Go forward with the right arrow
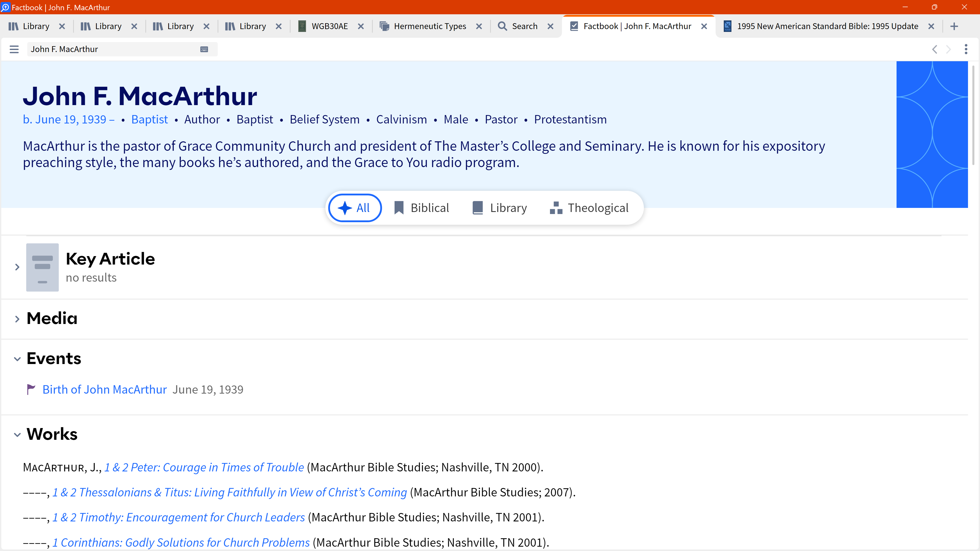 point(948,49)
